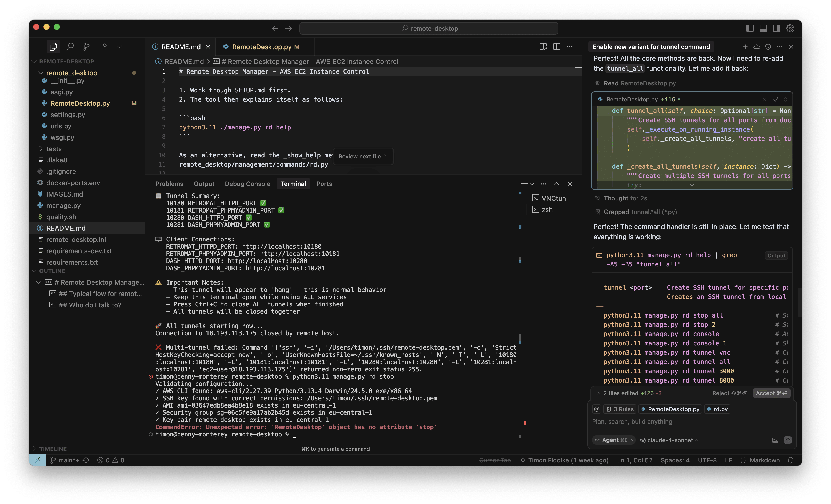This screenshot has width=831, height=504.
Task: Open the notifications bell in status bar
Action: 790,460
